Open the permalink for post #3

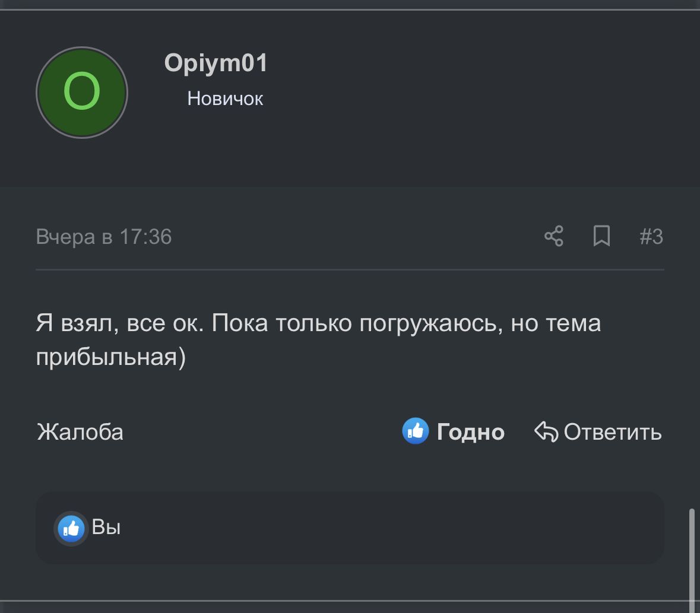click(651, 237)
